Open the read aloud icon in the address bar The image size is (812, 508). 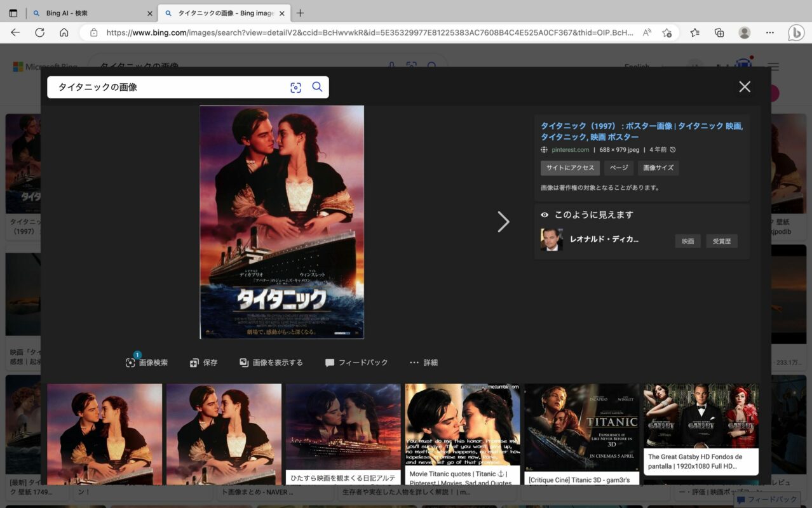click(x=647, y=32)
